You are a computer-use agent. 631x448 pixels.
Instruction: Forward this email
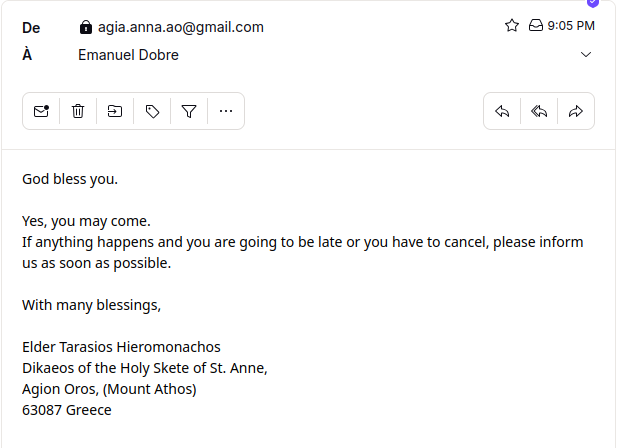coord(576,111)
